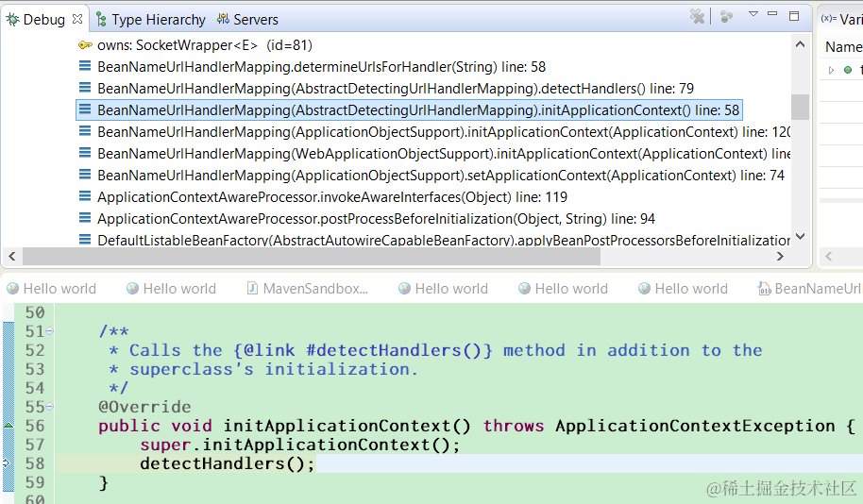Click stack frame icon of postProcessBeforeInitialization row

coord(85,218)
